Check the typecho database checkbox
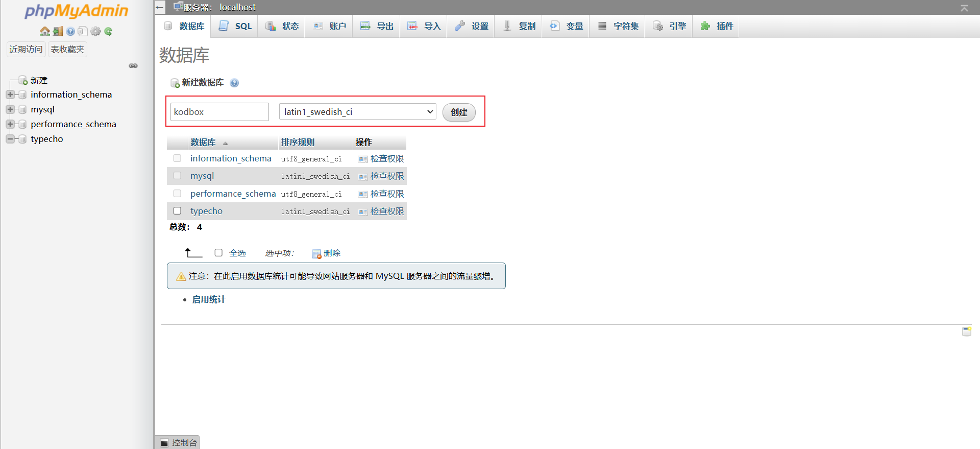Screen dimensions: 980x449 click(177, 211)
